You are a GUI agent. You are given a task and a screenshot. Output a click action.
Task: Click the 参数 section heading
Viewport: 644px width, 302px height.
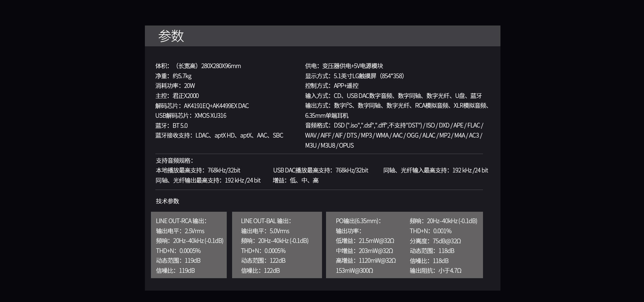(x=171, y=36)
